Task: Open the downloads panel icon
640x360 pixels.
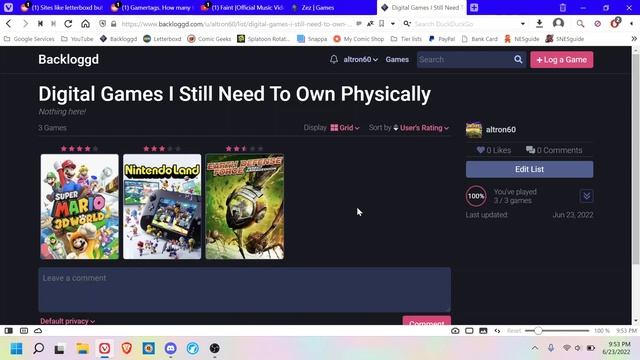Action: click(539, 24)
